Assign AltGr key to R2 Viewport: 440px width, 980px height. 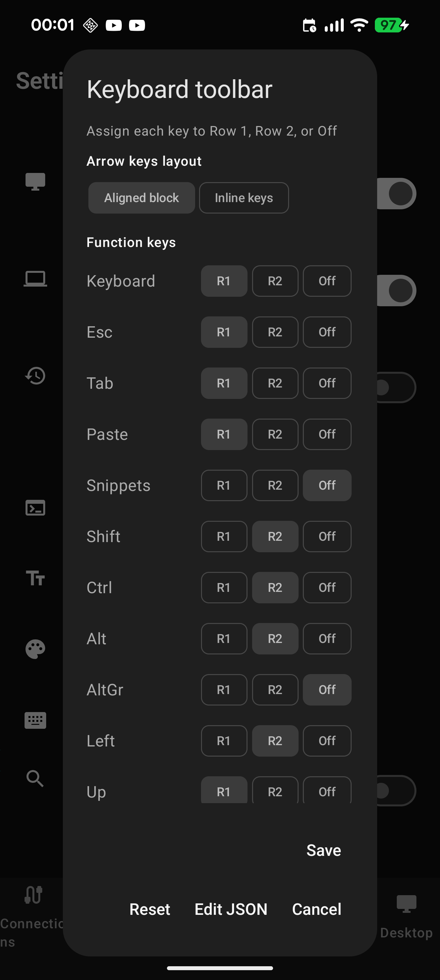point(275,690)
